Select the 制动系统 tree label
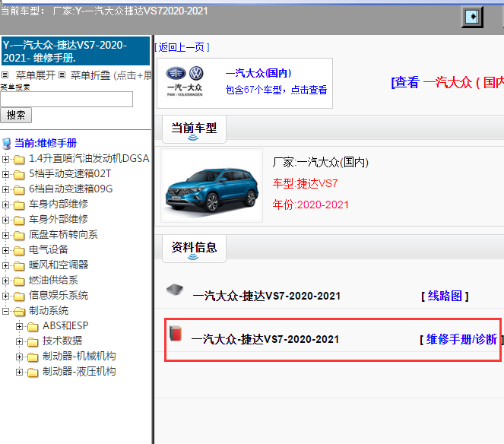The image size is (504, 444). point(49,311)
